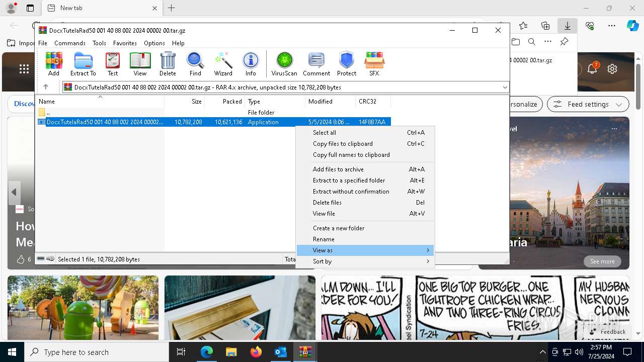The height and width of the screenshot is (362, 644).
Task: Open the WinRAR Help menu
Action: (178, 43)
